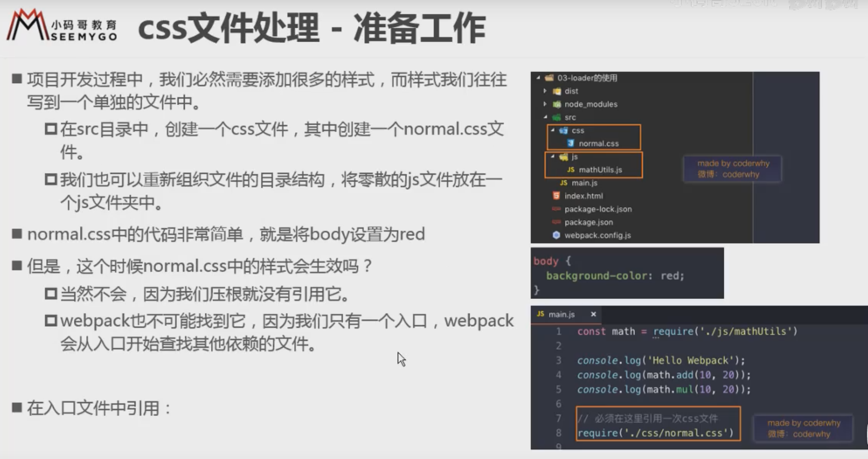Screen dimensions: 868x459
Task: Click the webpack icon beside webpack.config.js
Action: click(556, 235)
